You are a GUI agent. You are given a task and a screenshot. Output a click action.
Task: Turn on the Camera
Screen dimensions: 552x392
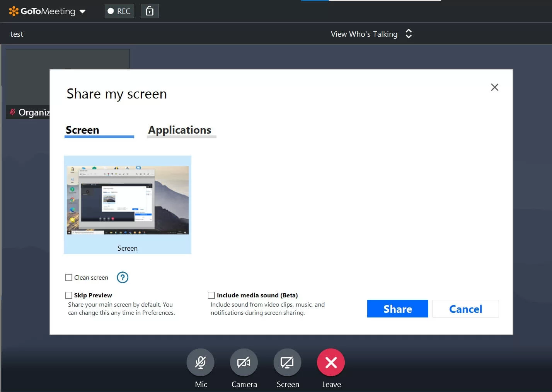pyautogui.click(x=244, y=362)
